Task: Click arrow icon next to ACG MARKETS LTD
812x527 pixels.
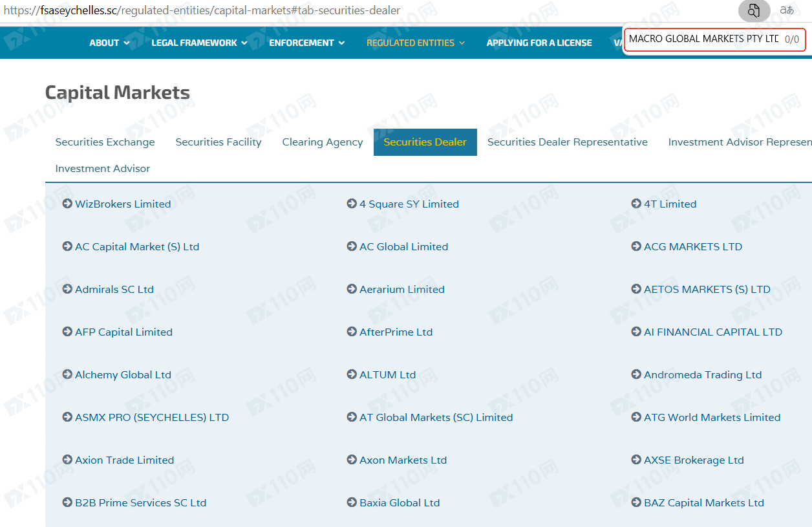Action: point(636,246)
